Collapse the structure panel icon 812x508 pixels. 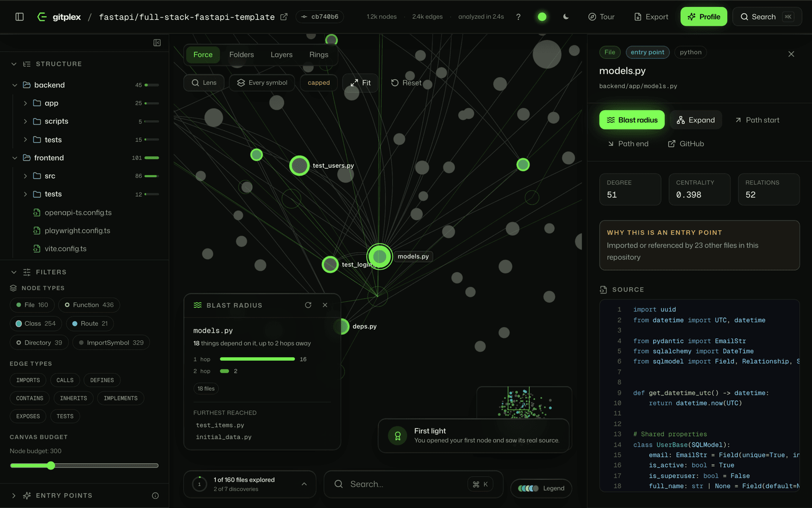point(157,43)
